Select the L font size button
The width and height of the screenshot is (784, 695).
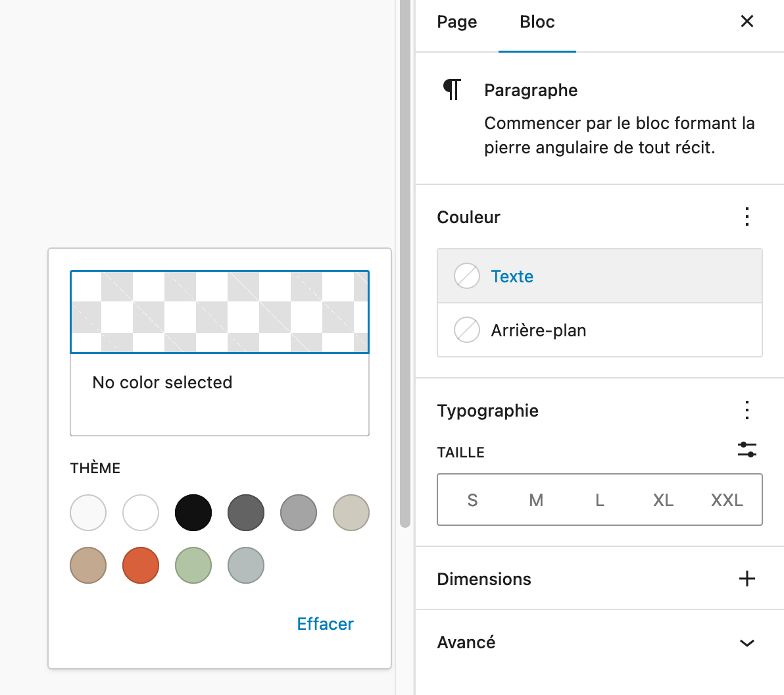pos(599,500)
